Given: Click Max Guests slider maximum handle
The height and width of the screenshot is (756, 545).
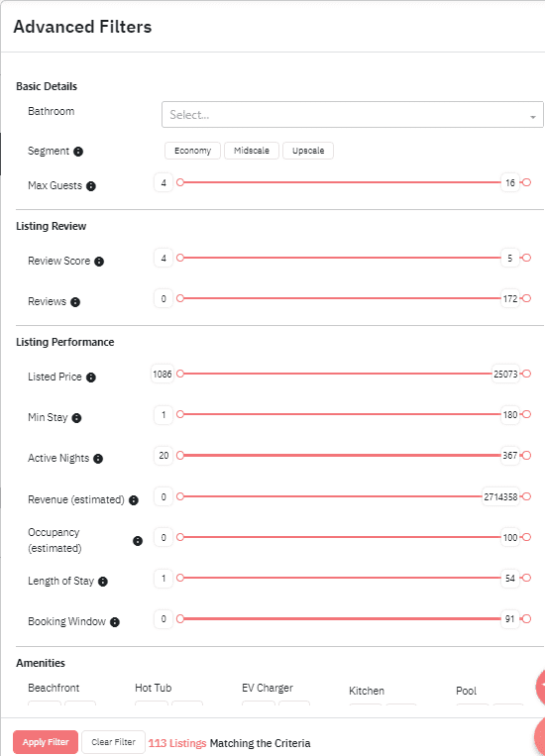Looking at the screenshot, I should [x=527, y=182].
